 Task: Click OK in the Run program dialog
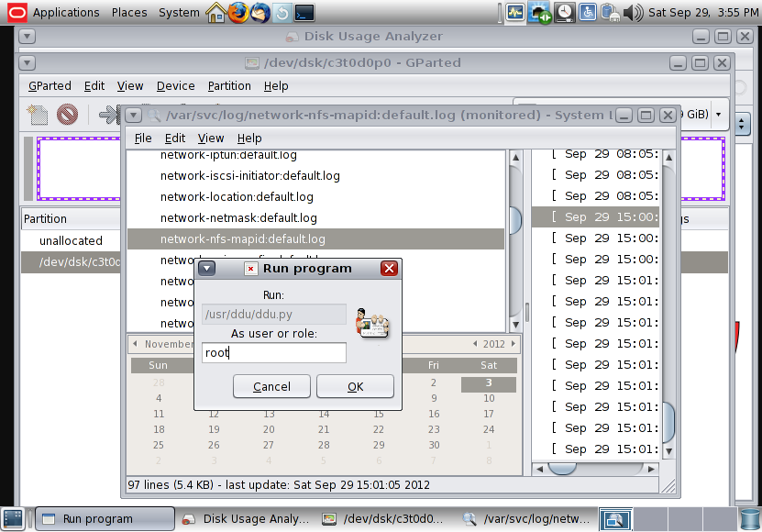(x=355, y=386)
